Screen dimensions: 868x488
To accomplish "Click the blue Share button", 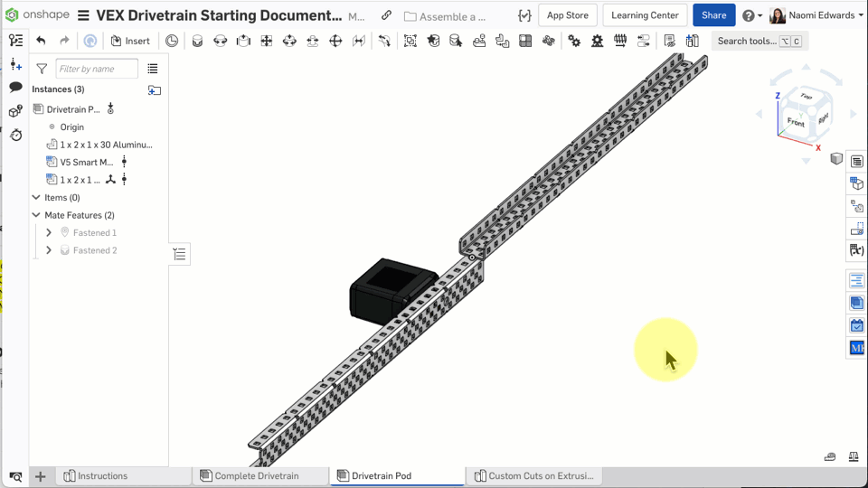I will pyautogui.click(x=713, y=15).
